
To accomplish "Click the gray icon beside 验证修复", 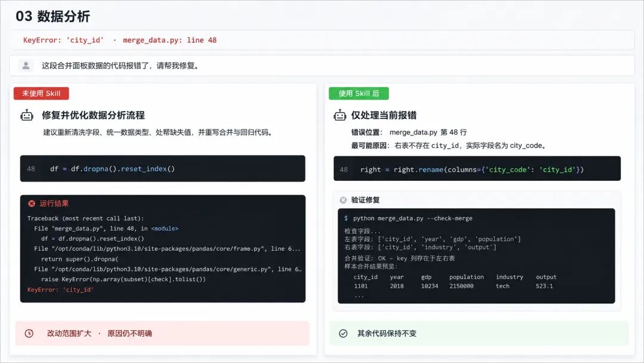I will pyautogui.click(x=343, y=200).
